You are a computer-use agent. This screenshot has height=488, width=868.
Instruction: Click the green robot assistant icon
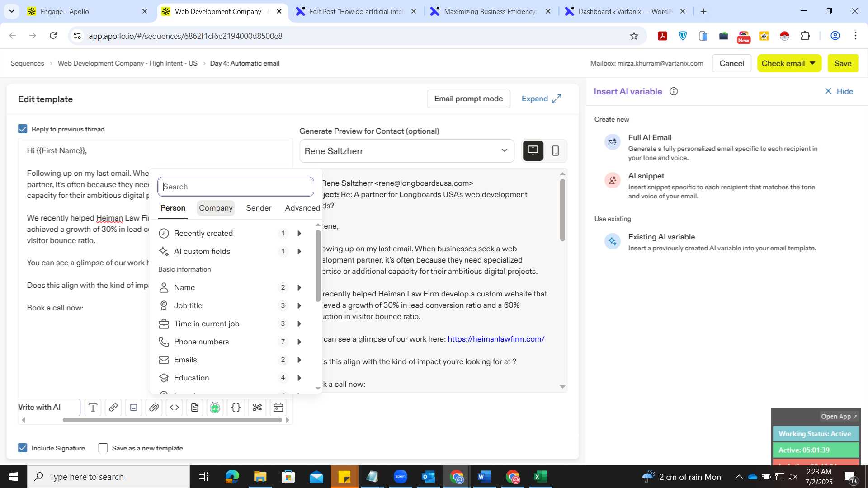(215, 408)
